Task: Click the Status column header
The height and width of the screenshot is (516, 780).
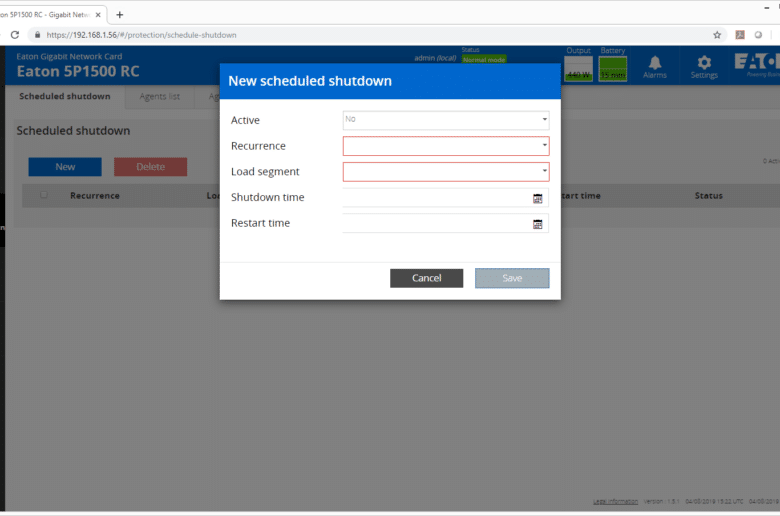Action: [708, 196]
